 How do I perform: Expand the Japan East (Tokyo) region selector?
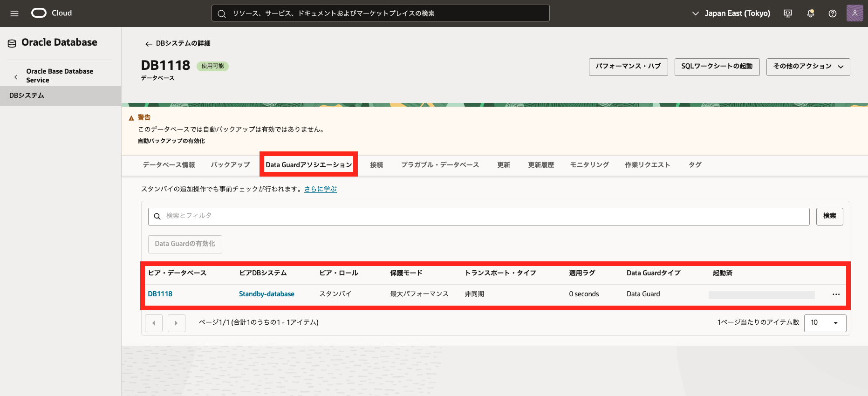[731, 14]
